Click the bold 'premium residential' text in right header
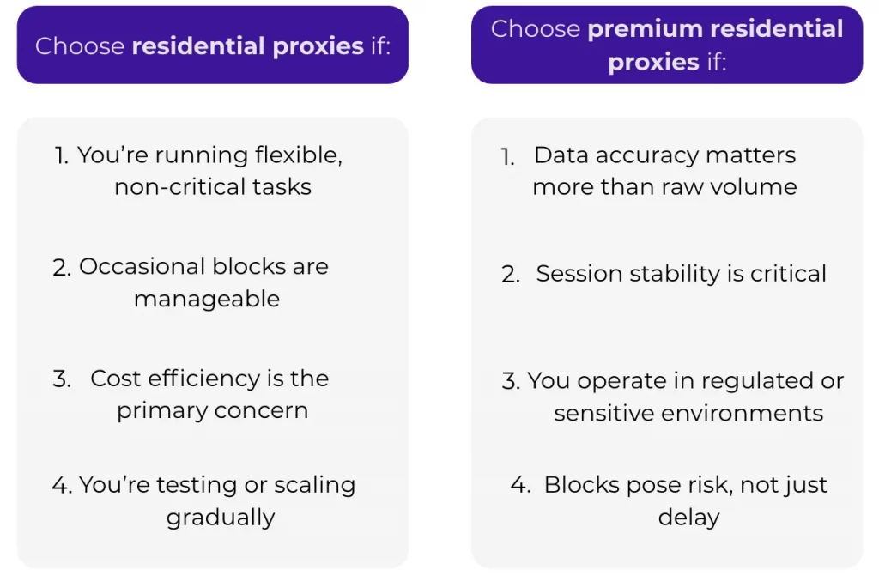The width and height of the screenshot is (879, 588). [715, 29]
